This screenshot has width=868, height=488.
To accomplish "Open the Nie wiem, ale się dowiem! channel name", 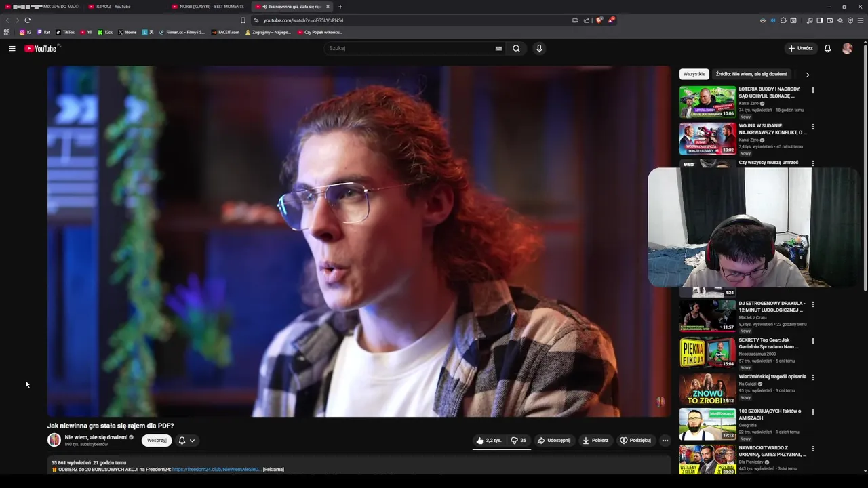I will coord(96,437).
